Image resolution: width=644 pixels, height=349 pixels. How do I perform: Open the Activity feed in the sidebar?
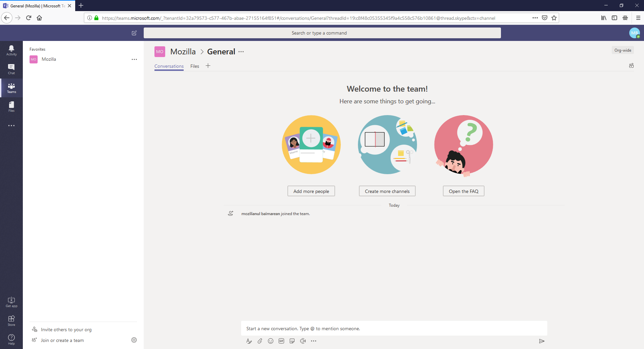coord(11,50)
